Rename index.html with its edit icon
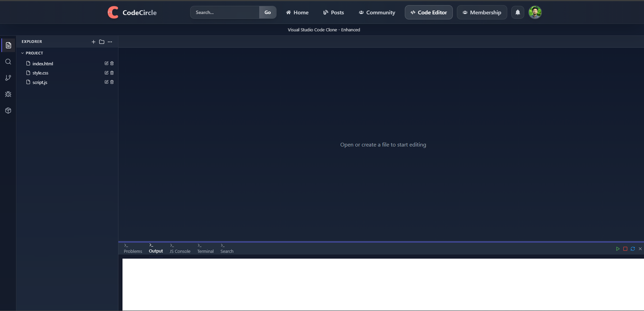 (x=106, y=63)
